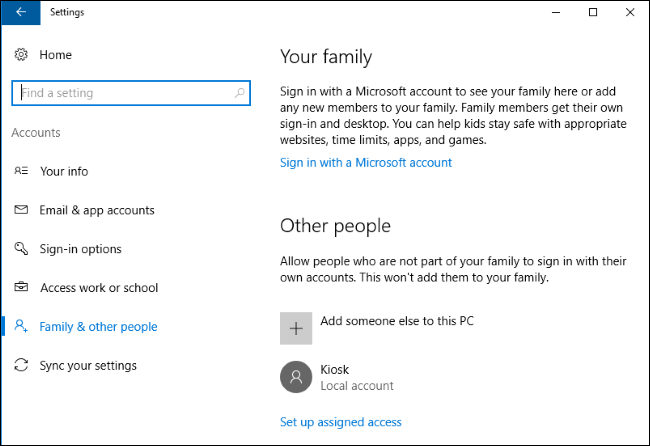The width and height of the screenshot is (650, 446).
Task: Click Sign in with a Microsoft account link
Action: point(366,162)
